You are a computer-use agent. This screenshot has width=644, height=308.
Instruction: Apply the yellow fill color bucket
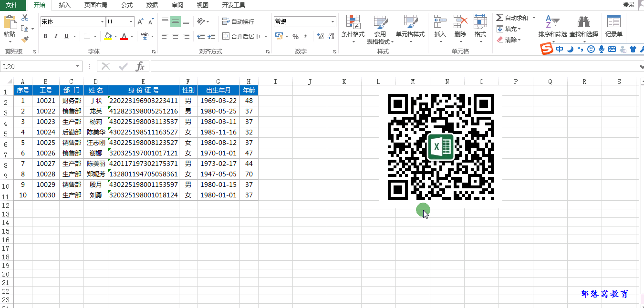pos(108,36)
